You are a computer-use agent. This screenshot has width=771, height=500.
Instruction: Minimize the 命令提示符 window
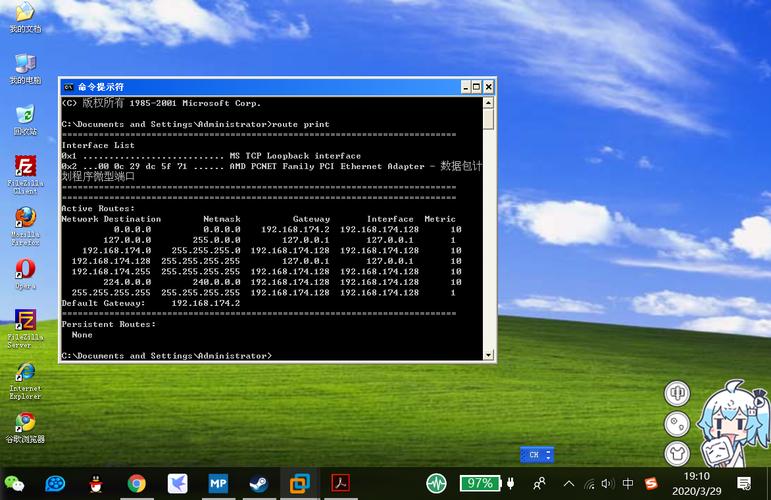[x=466, y=87]
